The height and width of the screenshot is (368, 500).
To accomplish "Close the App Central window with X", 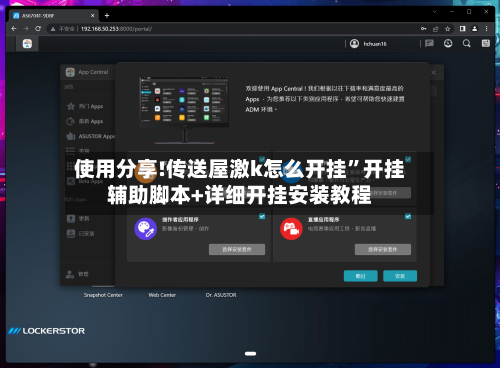I will pyautogui.click(x=433, y=72).
